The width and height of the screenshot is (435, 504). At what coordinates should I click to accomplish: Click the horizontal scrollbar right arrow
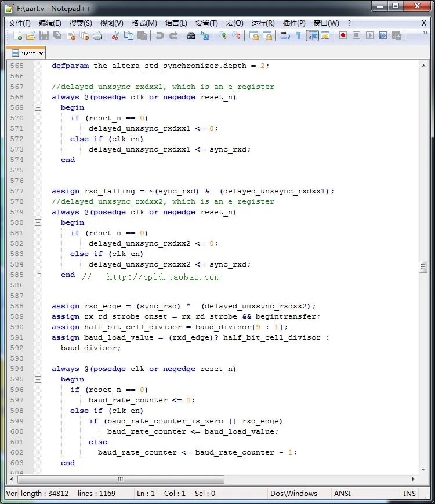[x=413, y=479]
